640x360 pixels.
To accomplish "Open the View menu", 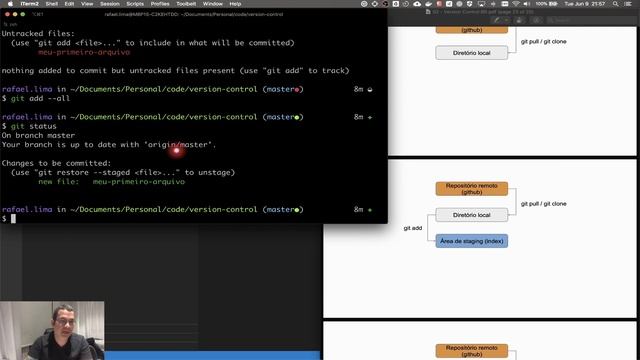I will click(87, 4).
